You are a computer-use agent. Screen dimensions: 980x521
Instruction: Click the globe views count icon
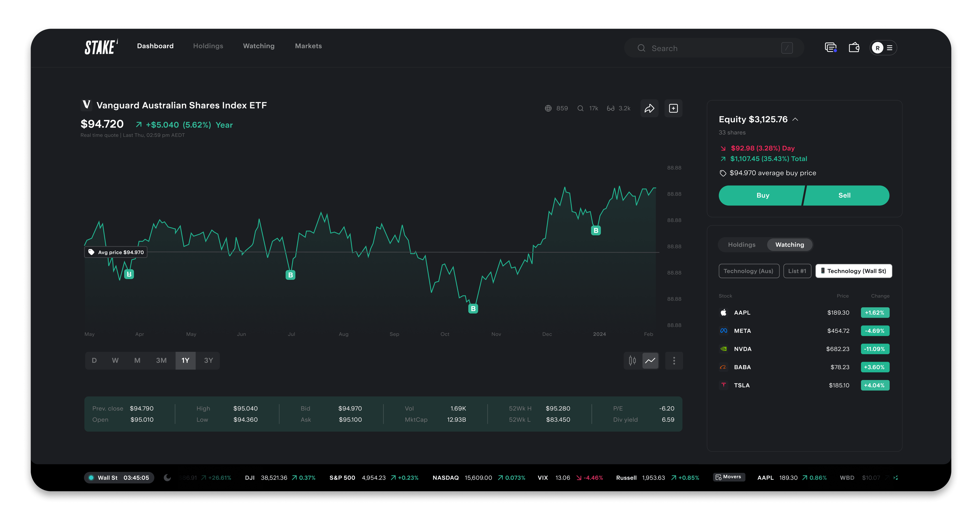tap(548, 108)
